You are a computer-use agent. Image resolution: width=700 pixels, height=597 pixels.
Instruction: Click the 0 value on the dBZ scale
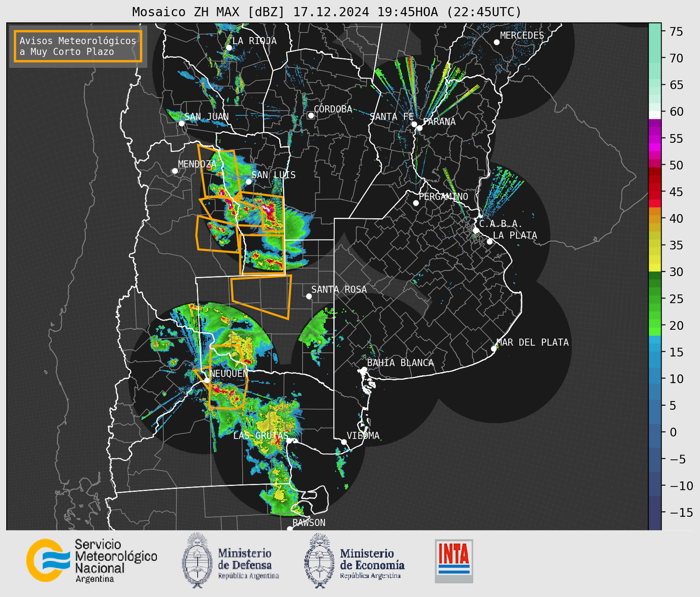(673, 432)
